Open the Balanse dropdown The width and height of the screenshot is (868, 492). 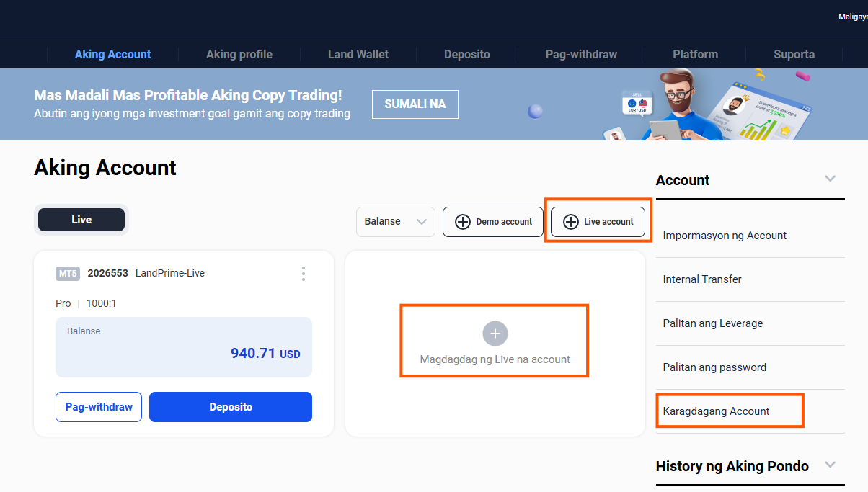[x=395, y=222]
